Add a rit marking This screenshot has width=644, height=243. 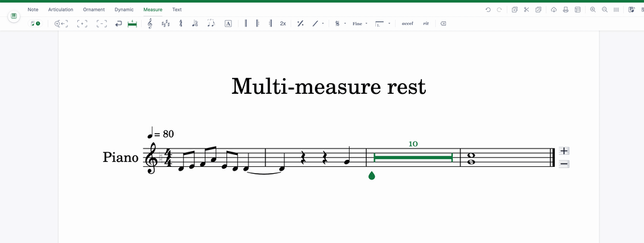coord(426,24)
